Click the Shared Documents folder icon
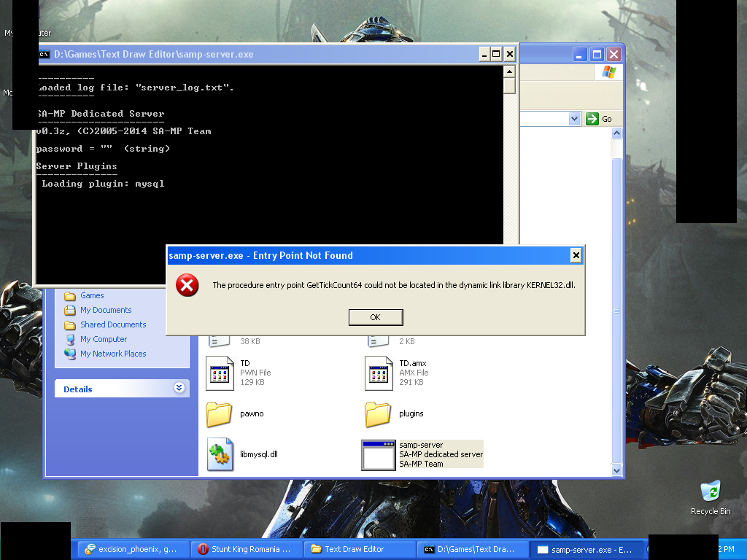This screenshot has height=560, width=747. pos(70,324)
